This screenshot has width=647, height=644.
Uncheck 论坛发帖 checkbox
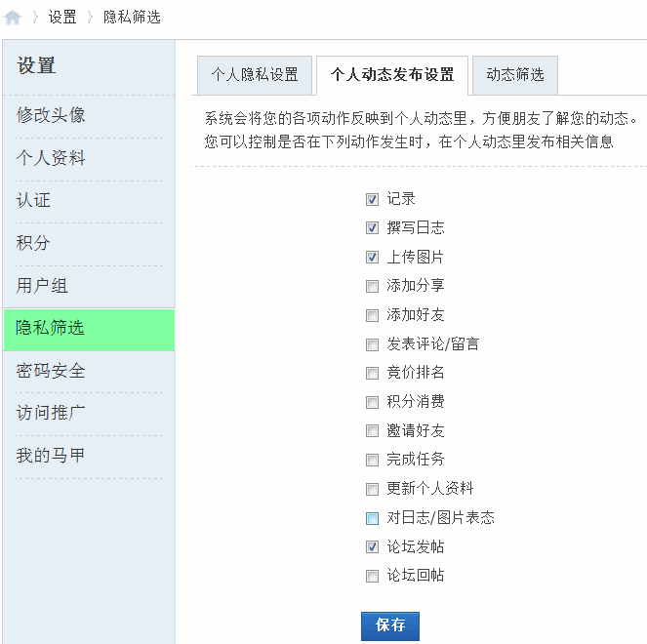click(372, 547)
